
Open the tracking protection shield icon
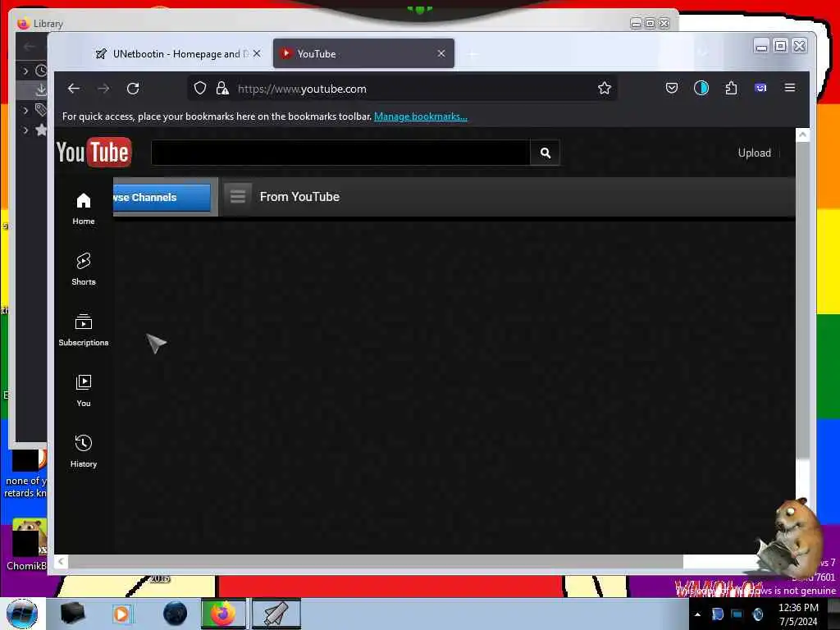(x=200, y=89)
